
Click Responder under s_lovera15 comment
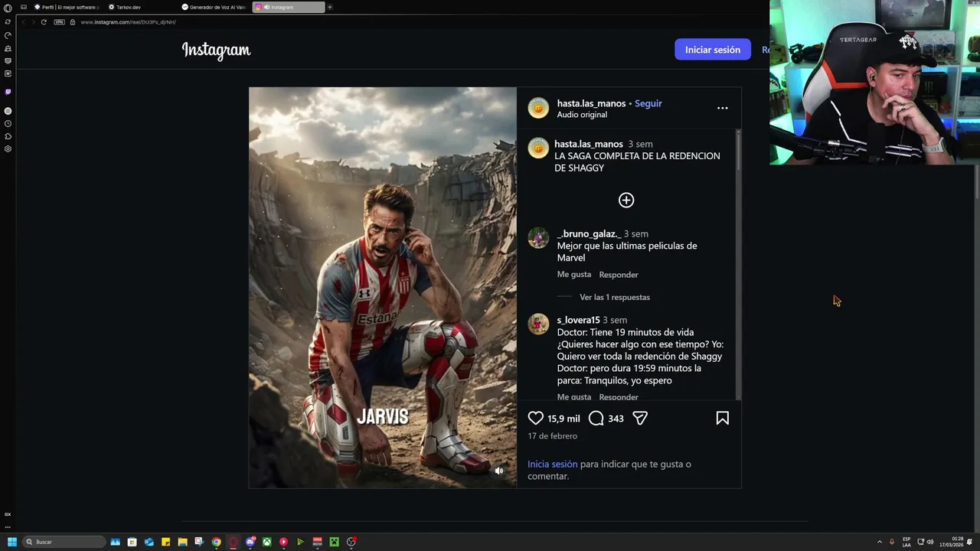pyautogui.click(x=618, y=396)
